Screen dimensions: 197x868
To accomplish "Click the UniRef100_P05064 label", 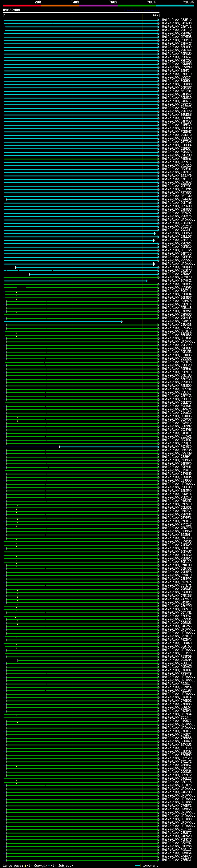I will pyautogui.click(x=176, y=853).
